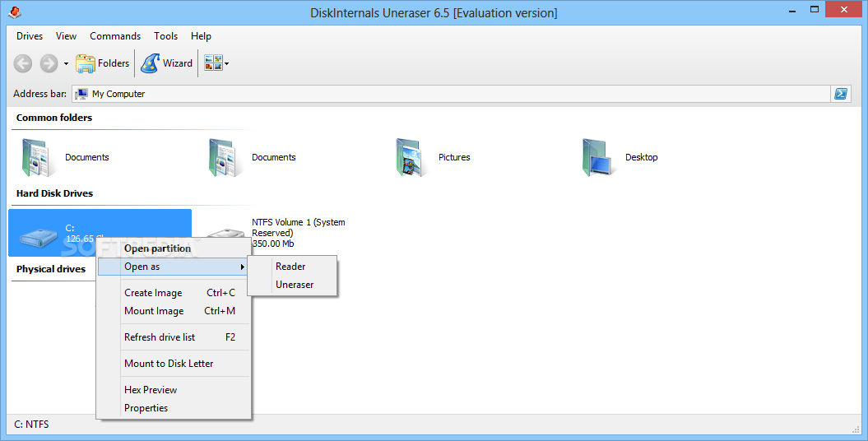Choose Mount Image from context menu

(x=174, y=311)
